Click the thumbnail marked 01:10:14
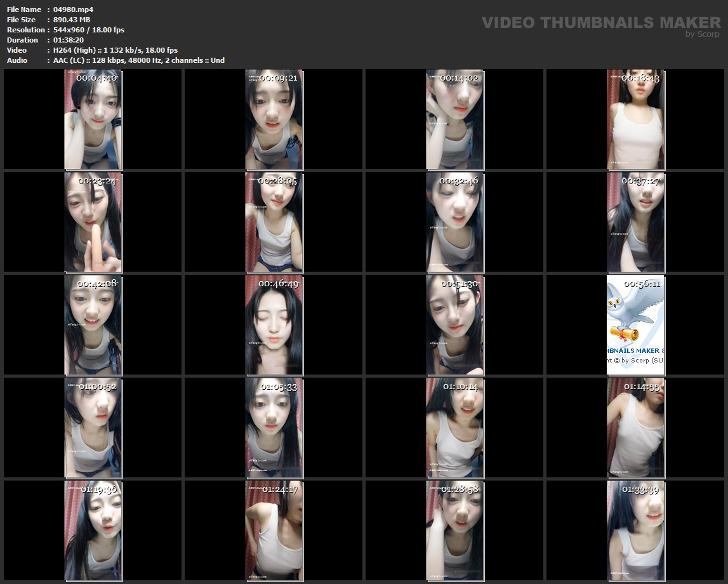This screenshot has width=728, height=584. pyautogui.click(x=455, y=428)
